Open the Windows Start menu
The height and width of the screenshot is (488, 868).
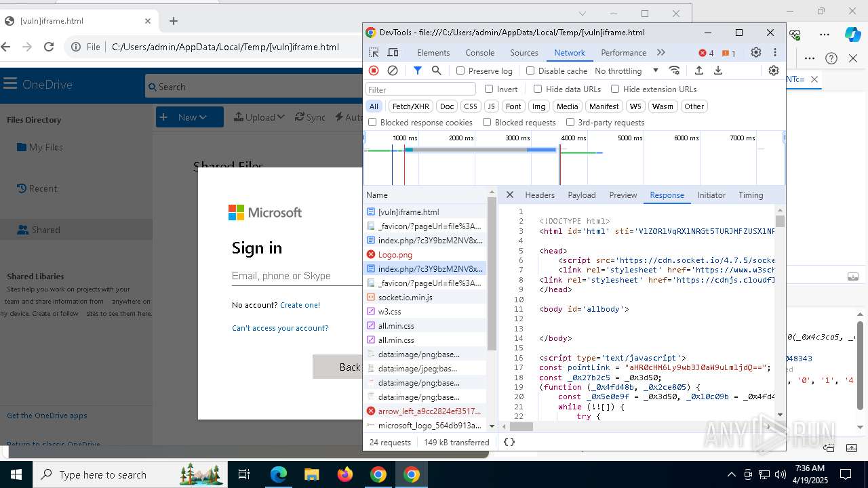click(16, 474)
